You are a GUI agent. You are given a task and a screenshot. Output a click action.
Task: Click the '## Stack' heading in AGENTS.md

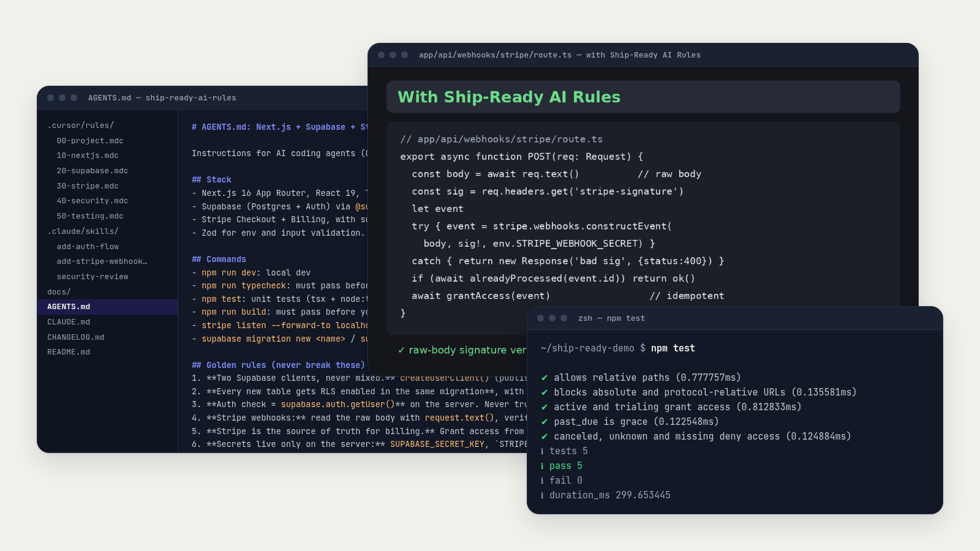(211, 179)
